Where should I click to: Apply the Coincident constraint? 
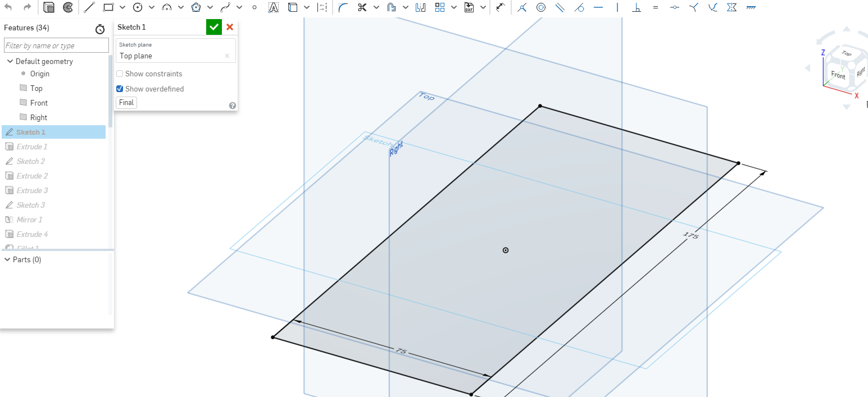522,7
